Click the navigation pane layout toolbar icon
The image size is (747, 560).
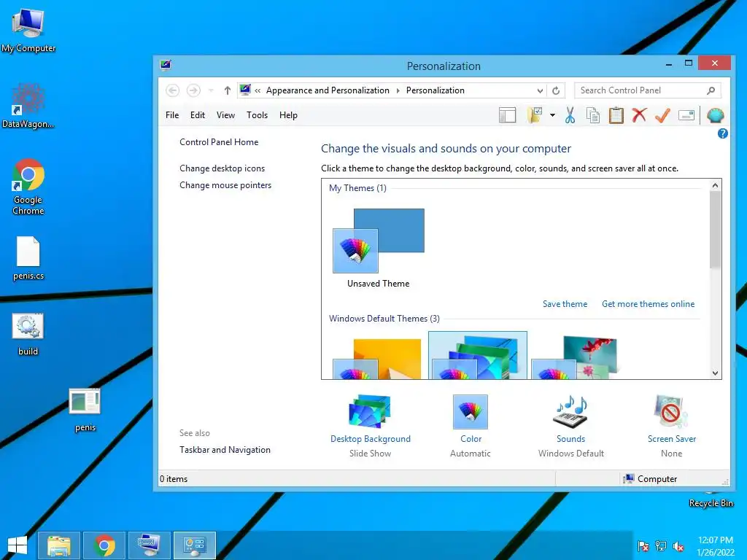(507, 115)
